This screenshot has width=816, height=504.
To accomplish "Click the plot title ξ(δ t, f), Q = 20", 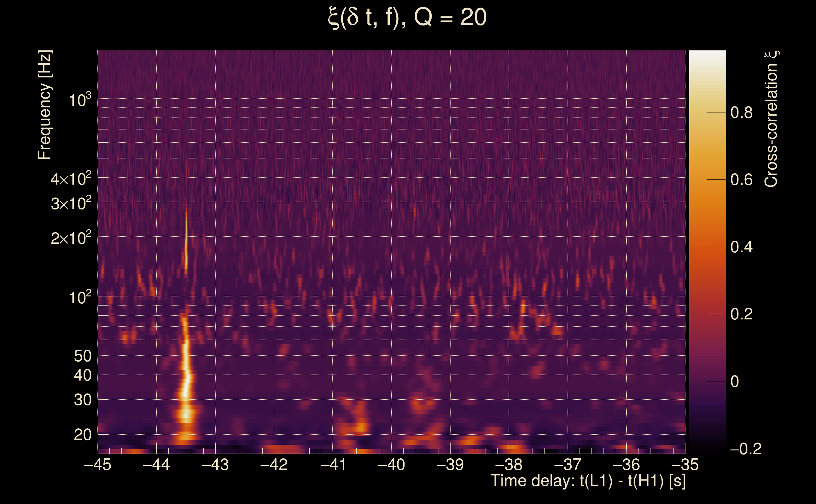I will (x=407, y=18).
